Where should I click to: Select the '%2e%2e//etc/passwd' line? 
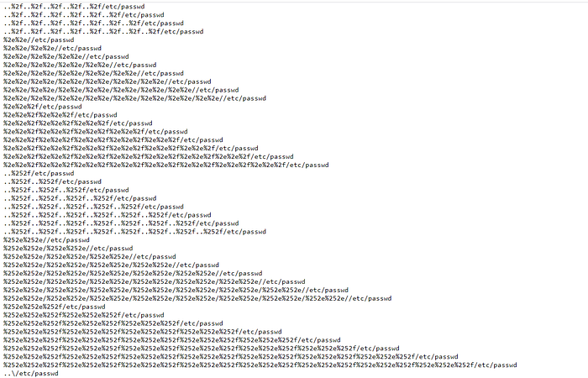coord(39,39)
